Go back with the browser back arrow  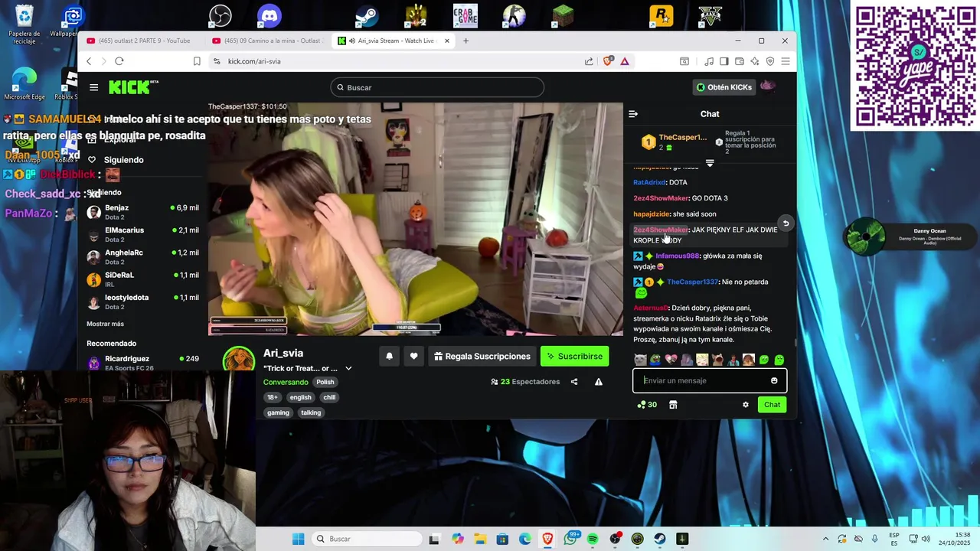[x=89, y=61]
